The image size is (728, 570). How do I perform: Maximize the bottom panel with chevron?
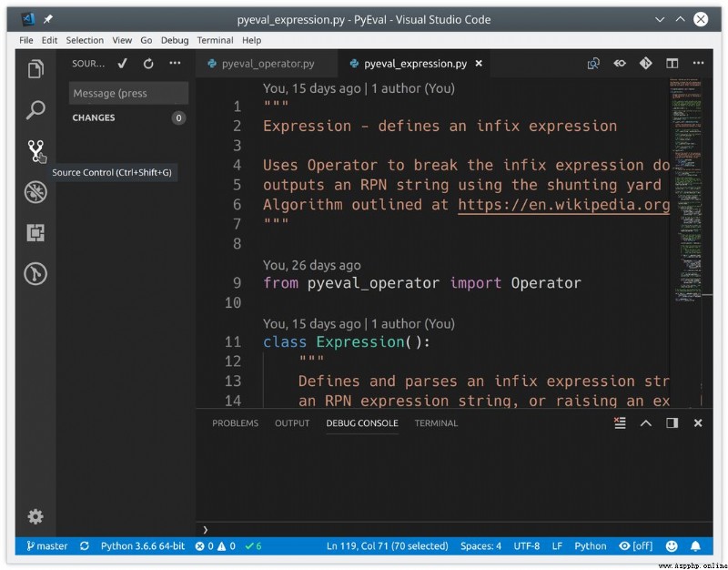point(646,423)
